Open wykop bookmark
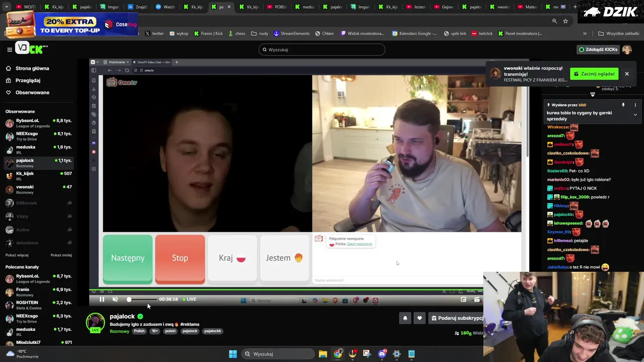Image resolution: width=644 pixels, height=362 pixels. pyautogui.click(x=179, y=34)
